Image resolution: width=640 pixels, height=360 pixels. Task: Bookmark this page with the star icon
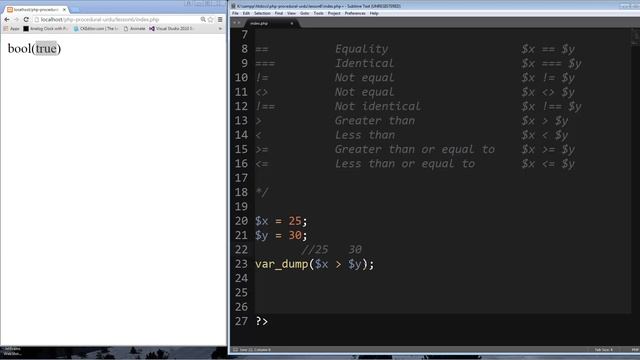tap(211, 19)
